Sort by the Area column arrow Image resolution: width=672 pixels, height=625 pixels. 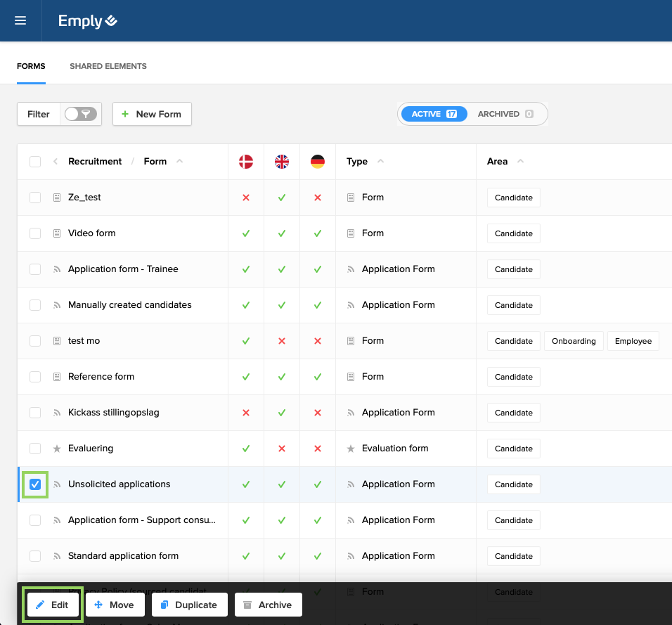click(520, 162)
